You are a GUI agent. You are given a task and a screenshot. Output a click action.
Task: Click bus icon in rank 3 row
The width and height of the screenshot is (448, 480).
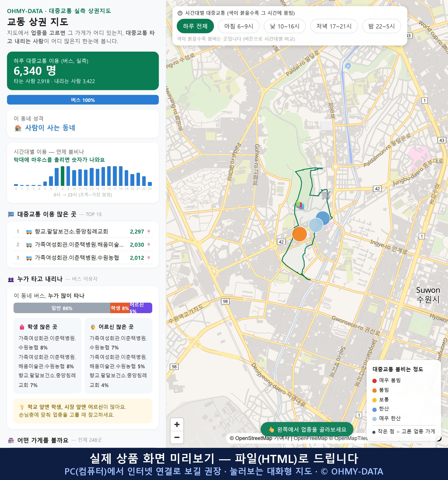click(x=29, y=258)
